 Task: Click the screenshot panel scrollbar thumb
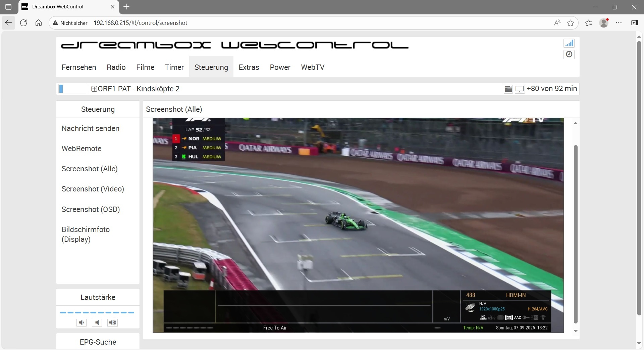[x=576, y=234]
